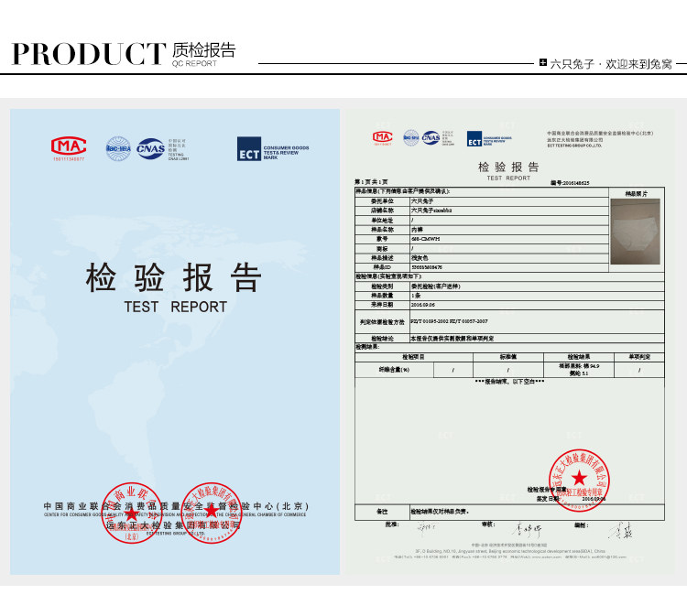
Task: Click TEST REPORT text on the blue cover
Action: [x=175, y=307]
